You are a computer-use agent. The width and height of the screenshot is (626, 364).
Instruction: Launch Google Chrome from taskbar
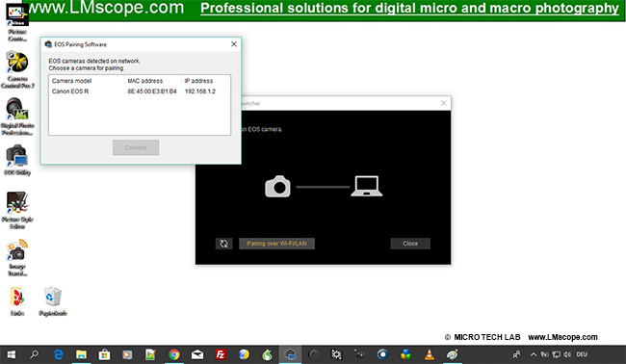click(x=174, y=354)
